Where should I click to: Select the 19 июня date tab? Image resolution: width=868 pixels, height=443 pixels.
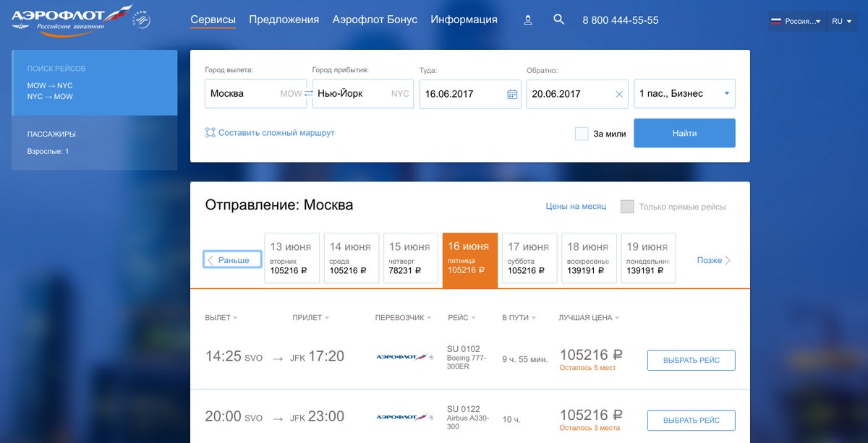click(x=648, y=258)
